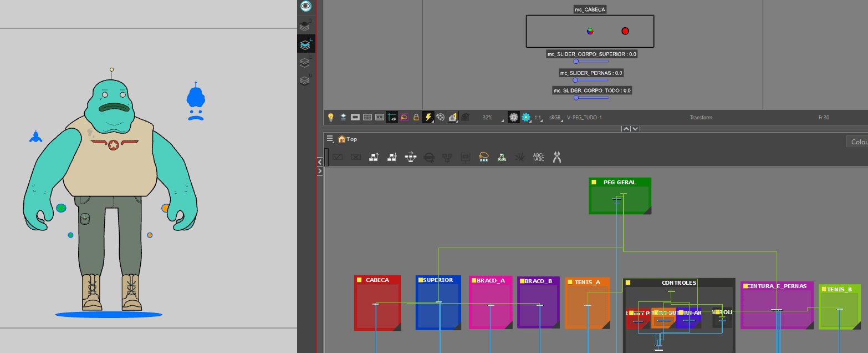
Task: Select the PEG GERAL green node
Action: [x=620, y=195]
